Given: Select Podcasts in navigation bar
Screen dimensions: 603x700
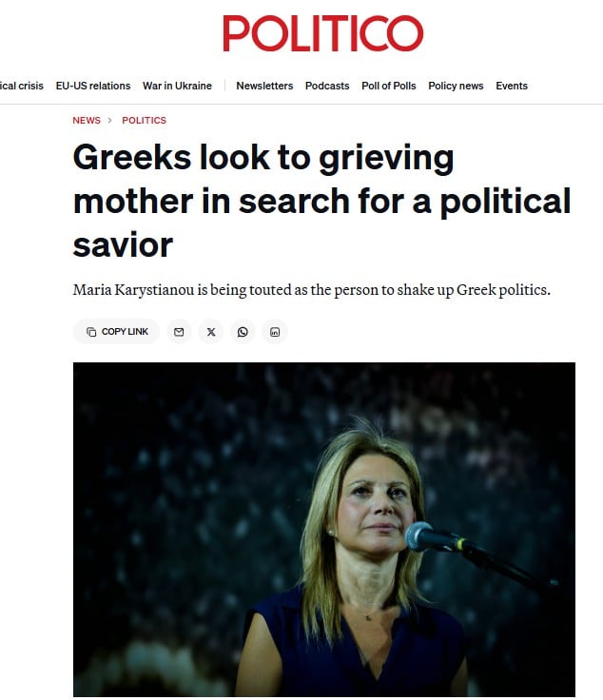Looking at the screenshot, I should point(327,86).
